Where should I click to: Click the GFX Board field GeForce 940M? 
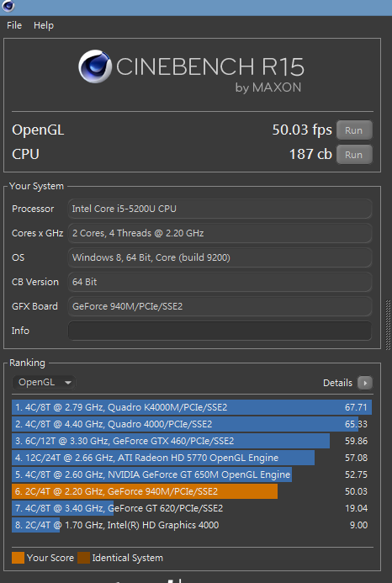tap(220, 306)
